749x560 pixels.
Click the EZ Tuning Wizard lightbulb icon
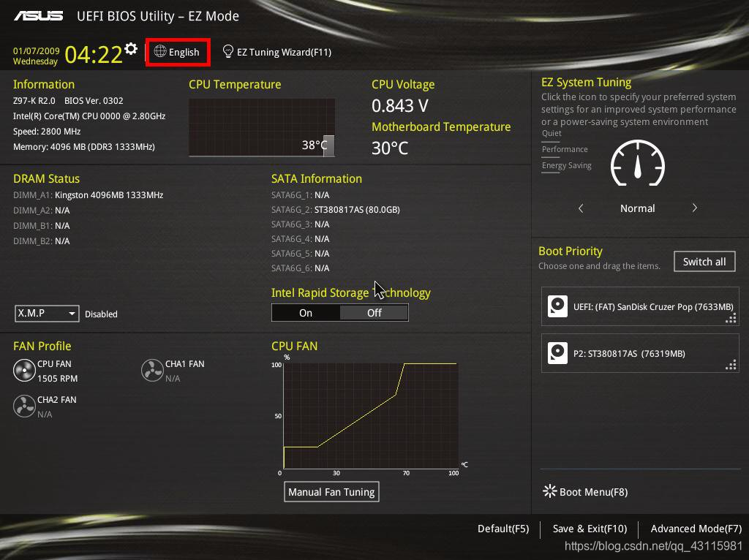coord(228,52)
